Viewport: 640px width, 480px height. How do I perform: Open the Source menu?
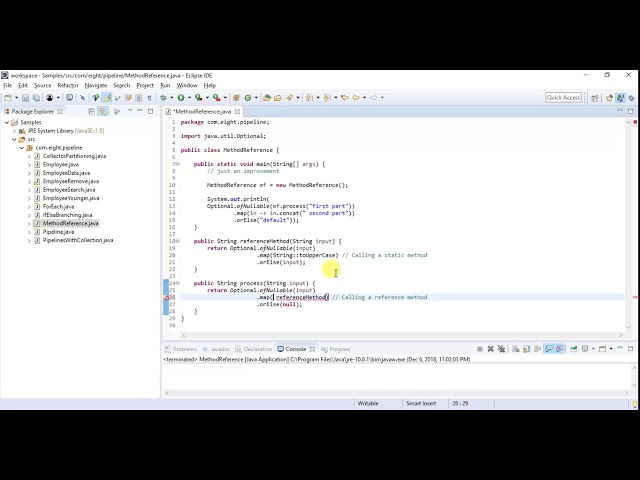pos(42,85)
